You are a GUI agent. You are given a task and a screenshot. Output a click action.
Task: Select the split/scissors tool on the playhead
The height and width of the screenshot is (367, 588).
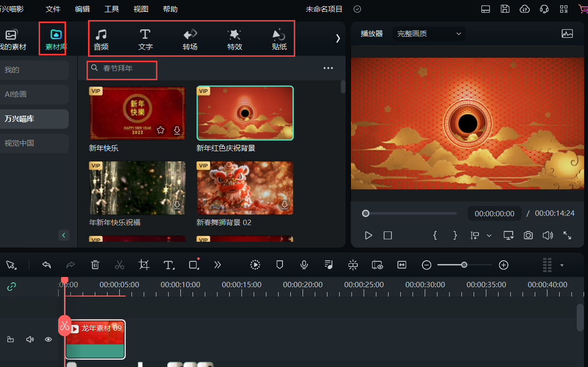[64, 325]
